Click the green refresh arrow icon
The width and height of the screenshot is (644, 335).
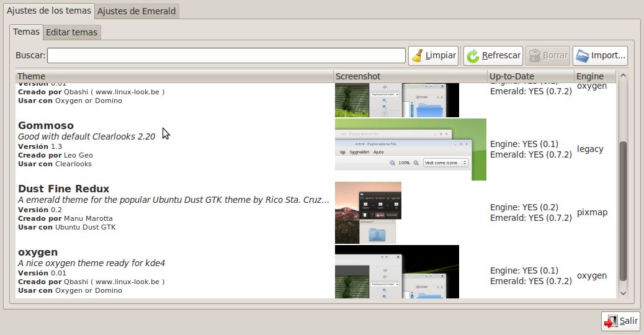coord(473,56)
